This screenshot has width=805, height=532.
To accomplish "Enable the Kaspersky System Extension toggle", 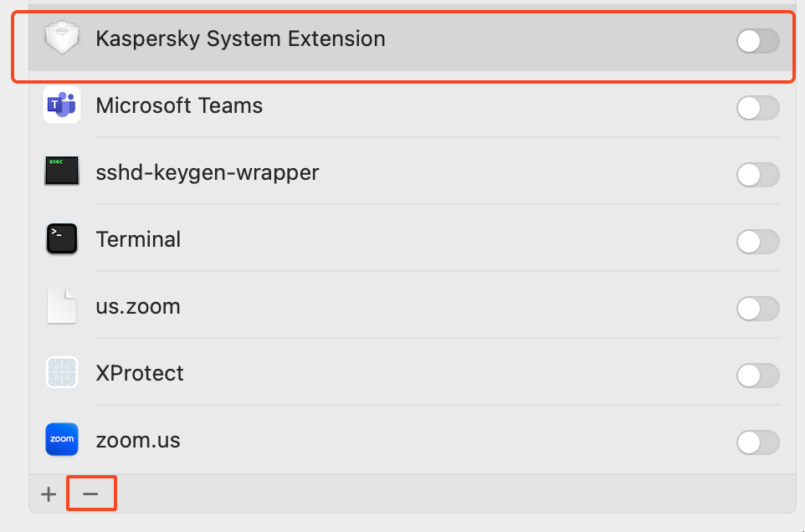I will pyautogui.click(x=758, y=41).
